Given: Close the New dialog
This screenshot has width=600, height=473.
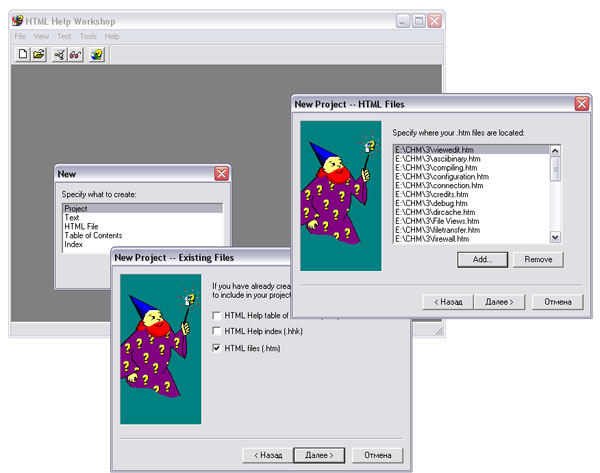Looking at the screenshot, I should click(222, 174).
